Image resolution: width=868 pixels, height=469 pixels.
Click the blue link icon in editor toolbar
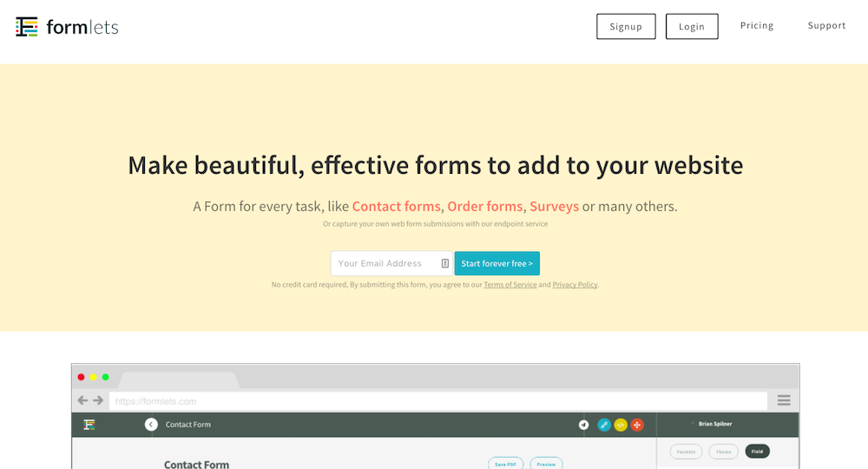(x=604, y=425)
